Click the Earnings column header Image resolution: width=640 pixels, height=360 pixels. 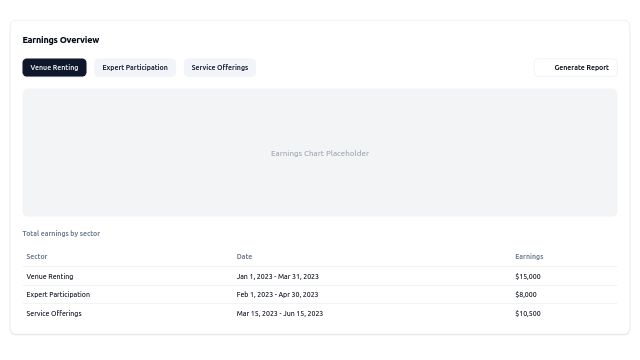(529, 256)
